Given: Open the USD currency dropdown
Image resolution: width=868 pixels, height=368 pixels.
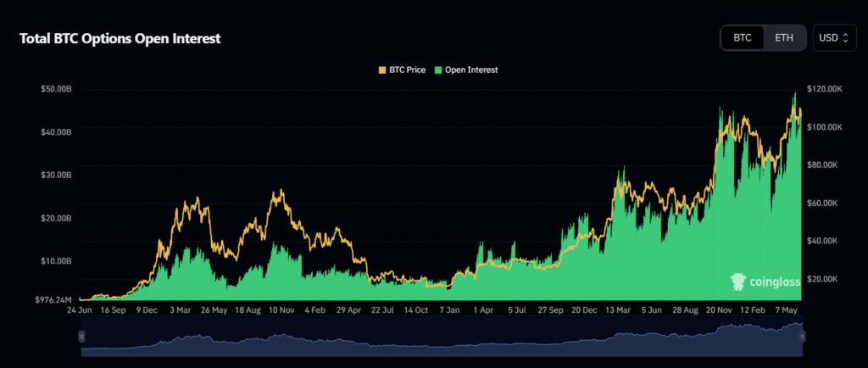Looking at the screenshot, I should point(833,38).
